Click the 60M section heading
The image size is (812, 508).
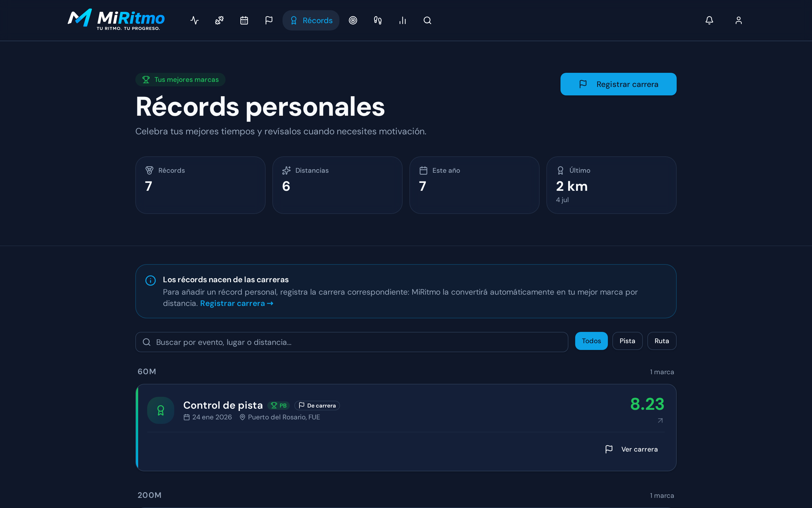coord(147,371)
